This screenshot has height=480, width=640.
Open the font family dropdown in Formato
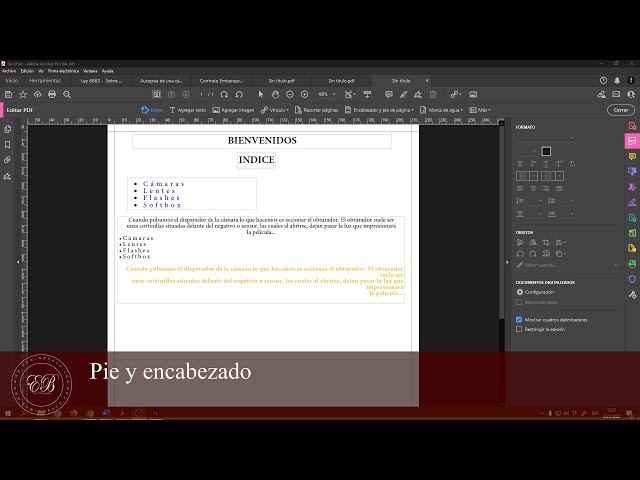545,138
